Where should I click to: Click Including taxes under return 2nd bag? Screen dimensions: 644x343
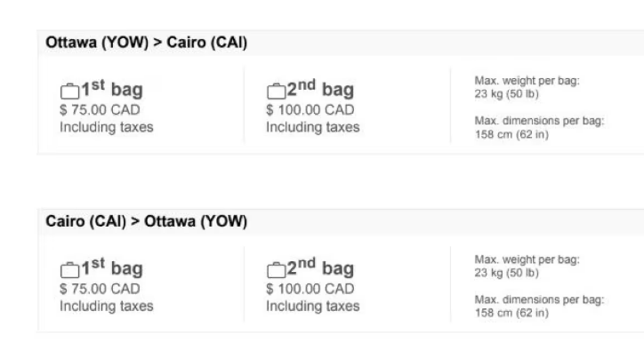click(x=312, y=307)
